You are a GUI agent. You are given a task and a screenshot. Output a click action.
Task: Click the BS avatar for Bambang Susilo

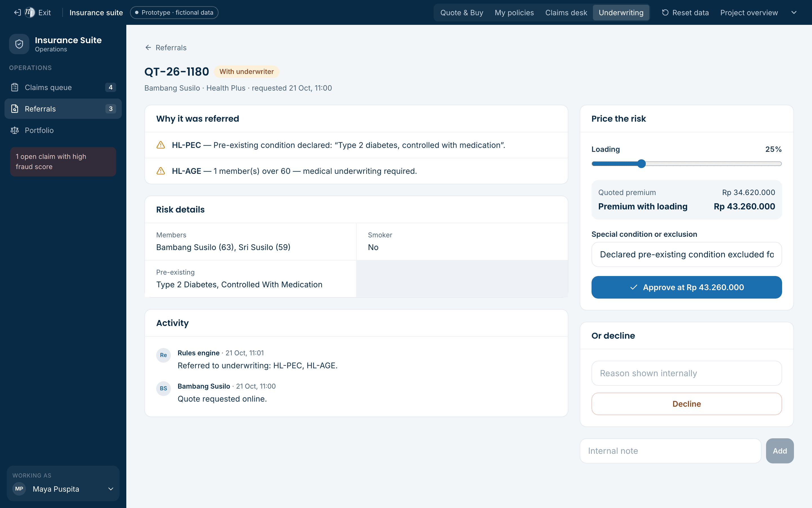pos(164,388)
